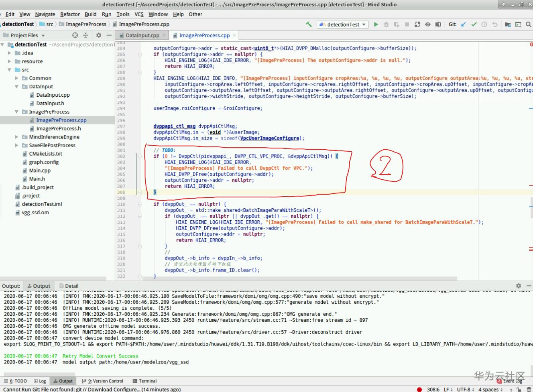533x392 pixels.
Task: Collapse the detectionTest root folder arrow
Action: tap(2, 45)
